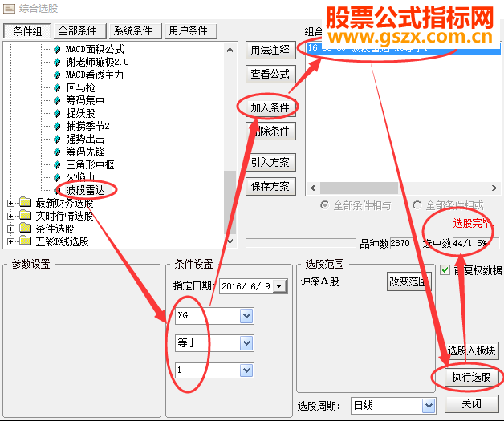Expand the 实时行情选股 folder
The height and width of the screenshot is (421, 504).
point(10,217)
